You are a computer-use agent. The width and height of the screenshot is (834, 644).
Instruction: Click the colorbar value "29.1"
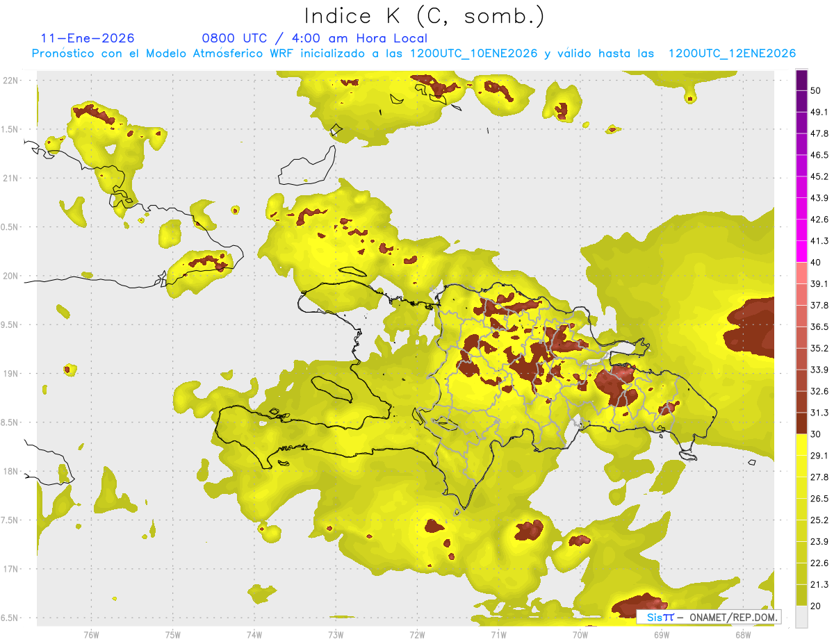(x=820, y=456)
